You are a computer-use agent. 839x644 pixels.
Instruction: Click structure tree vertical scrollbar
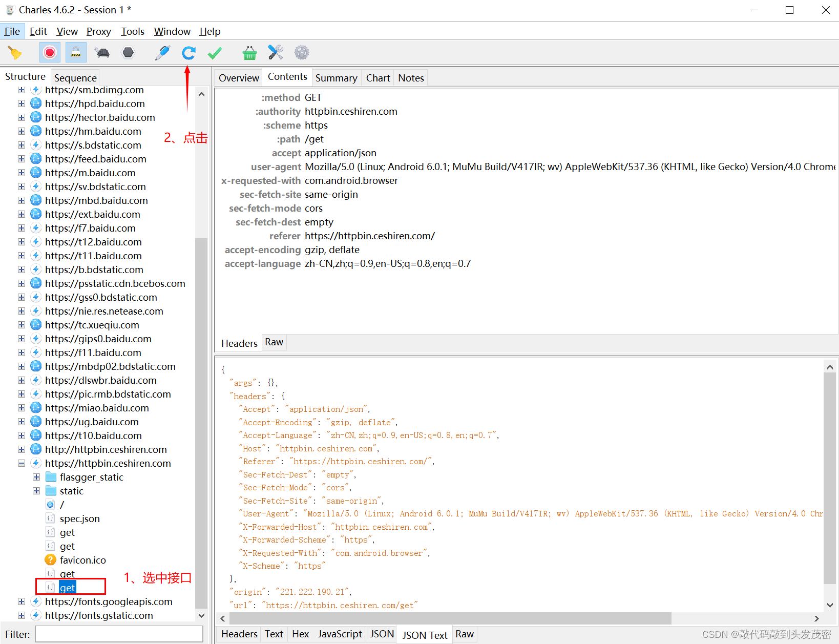coord(201,423)
